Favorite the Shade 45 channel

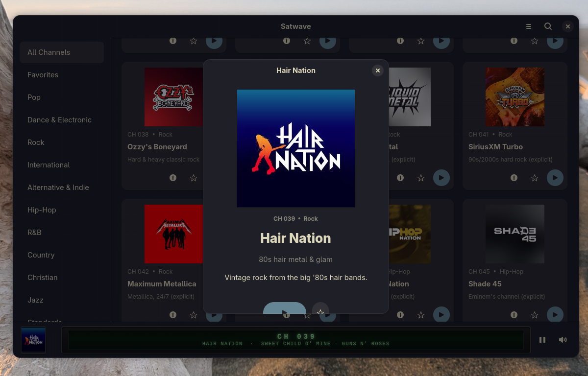click(x=535, y=315)
